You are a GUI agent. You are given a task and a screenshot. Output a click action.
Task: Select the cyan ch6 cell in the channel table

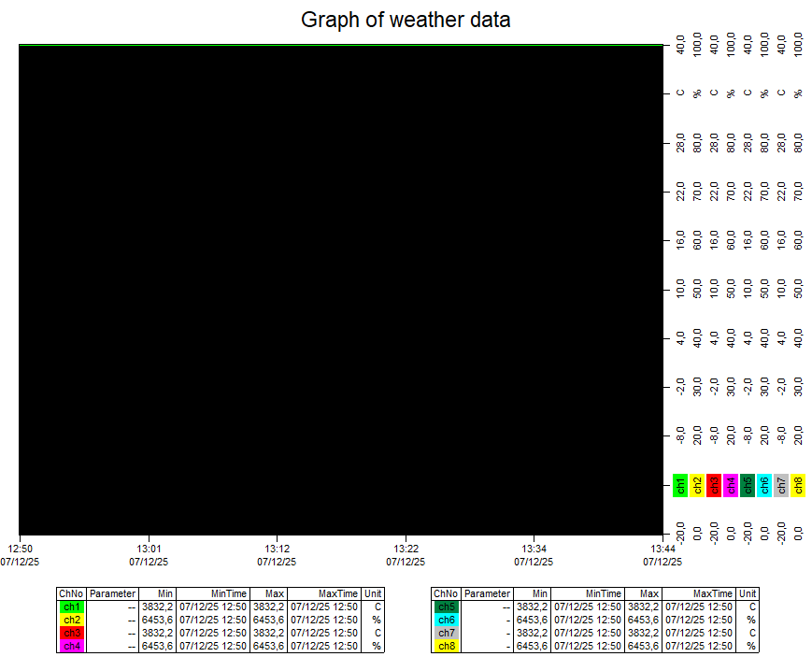(446, 620)
